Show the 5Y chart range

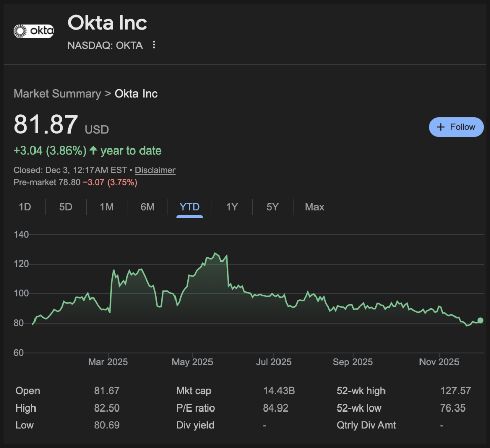point(273,207)
